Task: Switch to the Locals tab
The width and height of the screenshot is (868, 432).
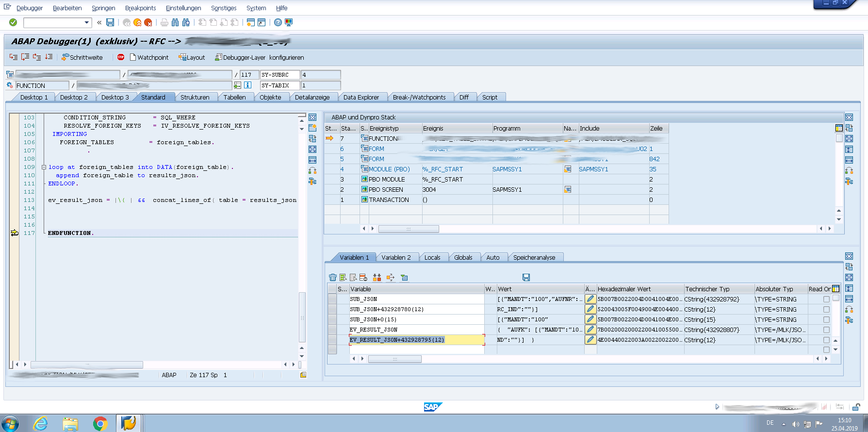Action: pyautogui.click(x=432, y=257)
